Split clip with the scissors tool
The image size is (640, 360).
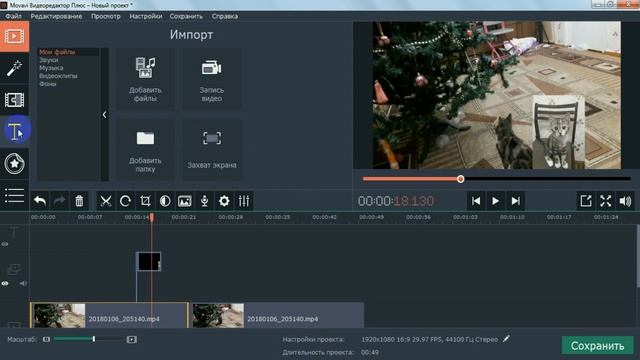pyautogui.click(x=106, y=201)
